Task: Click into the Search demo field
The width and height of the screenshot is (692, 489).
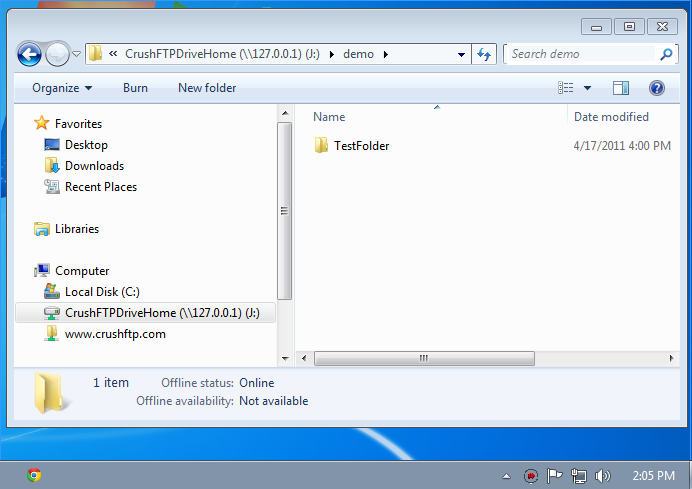Action: (583, 54)
